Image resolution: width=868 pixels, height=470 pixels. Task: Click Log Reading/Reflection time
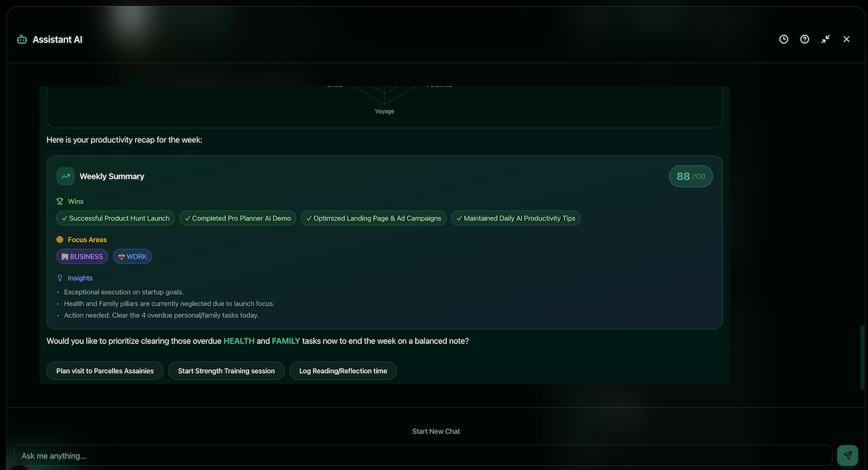343,371
